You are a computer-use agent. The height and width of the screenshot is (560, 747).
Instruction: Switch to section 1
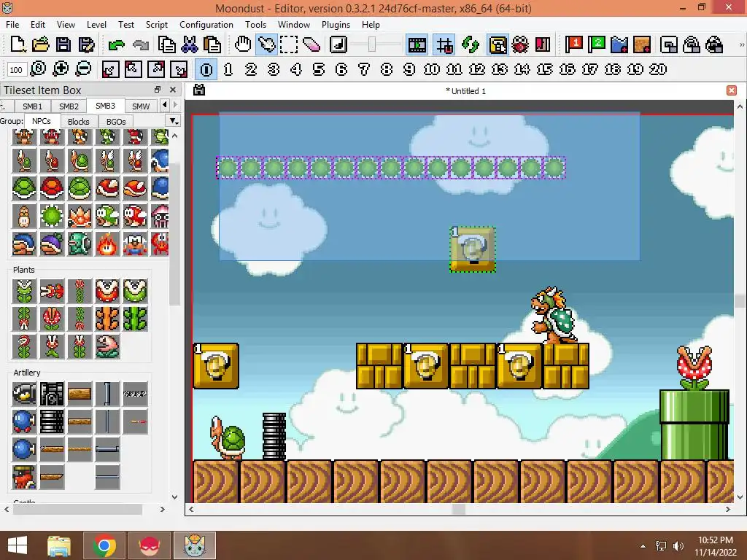228,69
